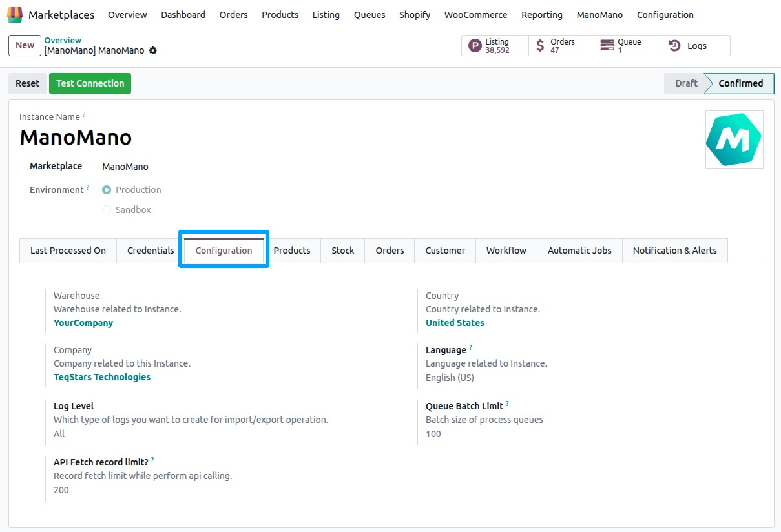781x532 pixels.
Task: Switch to the Last Processed On tab
Action: coord(68,251)
